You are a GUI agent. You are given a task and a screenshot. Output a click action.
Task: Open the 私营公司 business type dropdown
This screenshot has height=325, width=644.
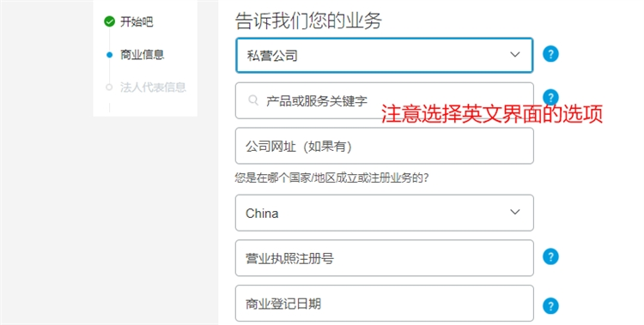[384, 56]
